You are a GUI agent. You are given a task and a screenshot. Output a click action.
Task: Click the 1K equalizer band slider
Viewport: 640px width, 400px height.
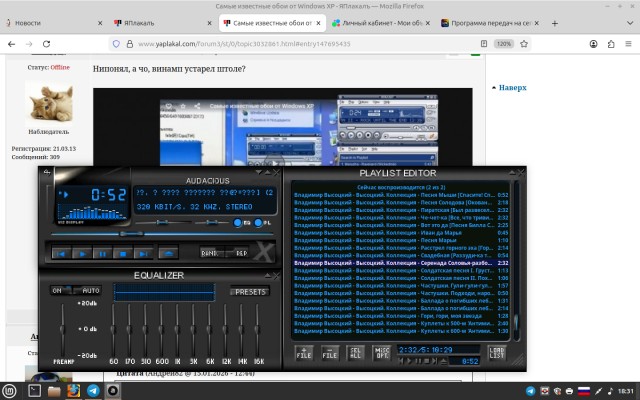click(x=177, y=330)
